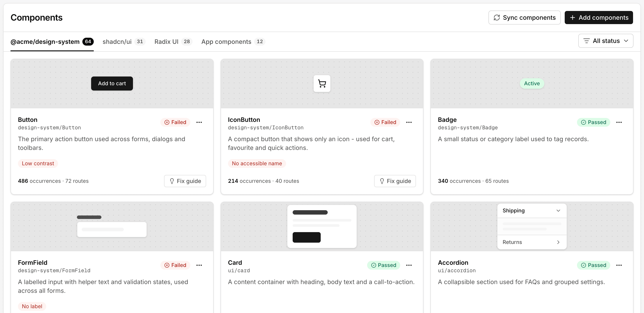Click the Low contrast issue tag
This screenshot has width=644, height=313.
tap(38, 163)
